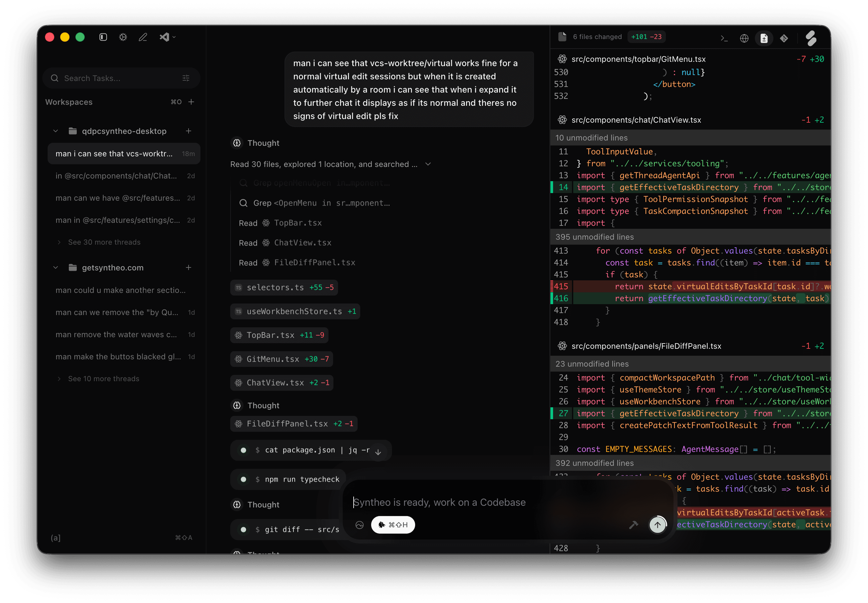
Task: Expand the Thought above git diff command
Action: [255, 505]
